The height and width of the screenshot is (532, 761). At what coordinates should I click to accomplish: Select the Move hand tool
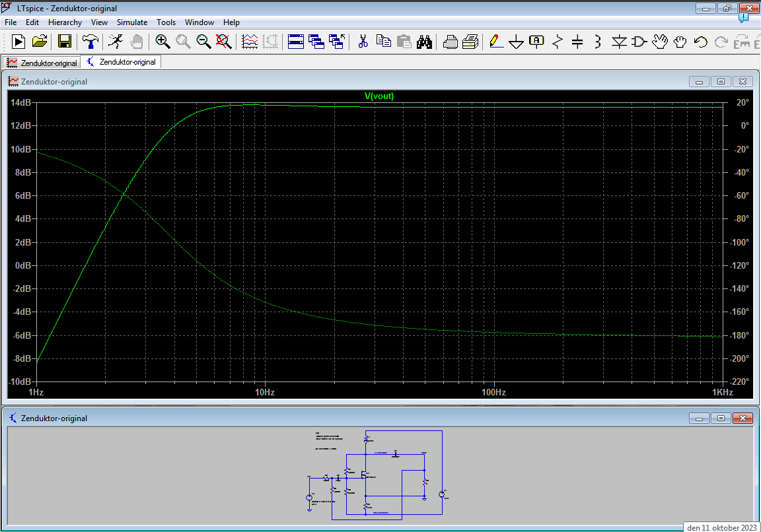(659, 42)
